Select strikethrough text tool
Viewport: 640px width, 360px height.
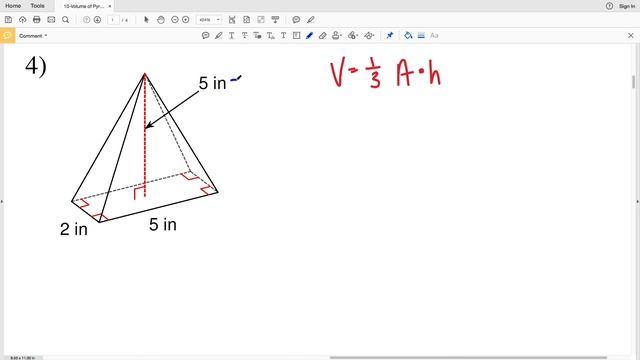pyautogui.click(x=244, y=36)
